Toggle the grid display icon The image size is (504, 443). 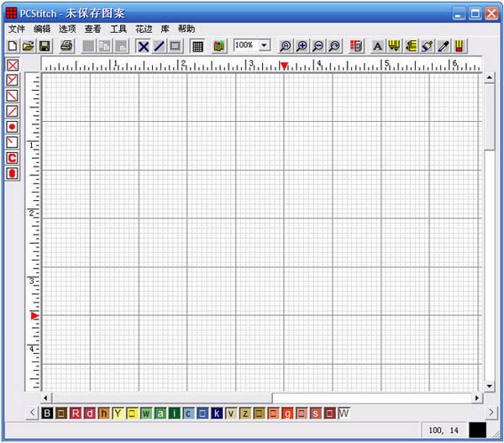(x=197, y=46)
